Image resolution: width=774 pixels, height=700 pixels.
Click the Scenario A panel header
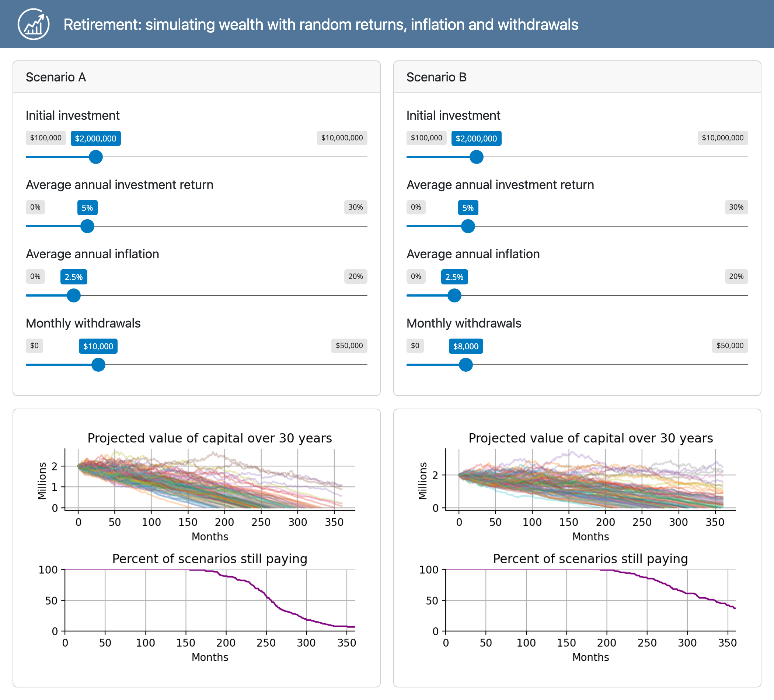coord(56,77)
